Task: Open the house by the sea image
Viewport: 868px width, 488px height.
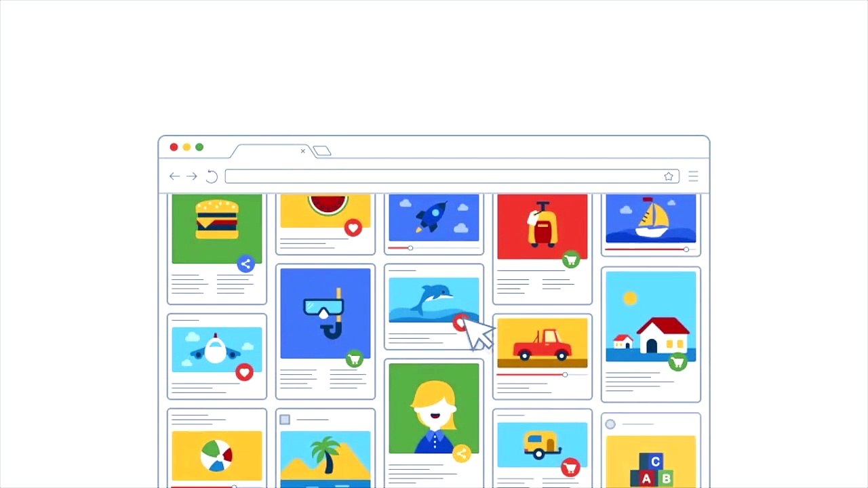Action: [651, 317]
